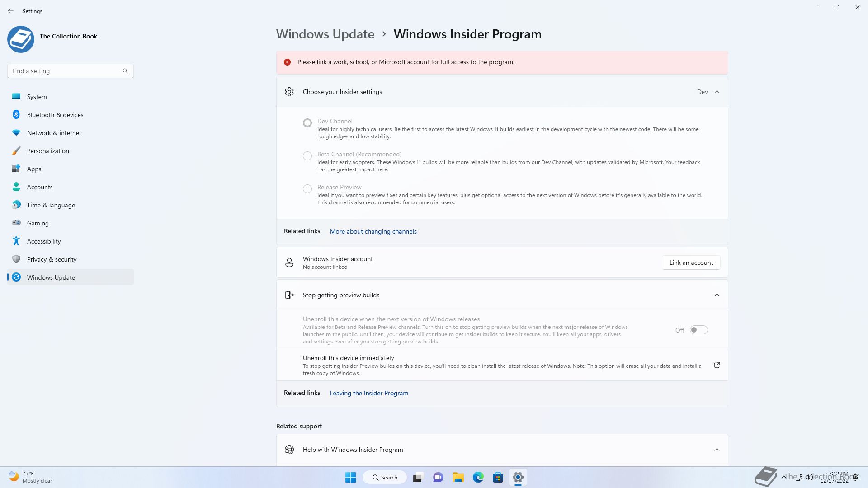Click the person icon beside Windows Insider account
868x488 pixels.
coord(289,263)
